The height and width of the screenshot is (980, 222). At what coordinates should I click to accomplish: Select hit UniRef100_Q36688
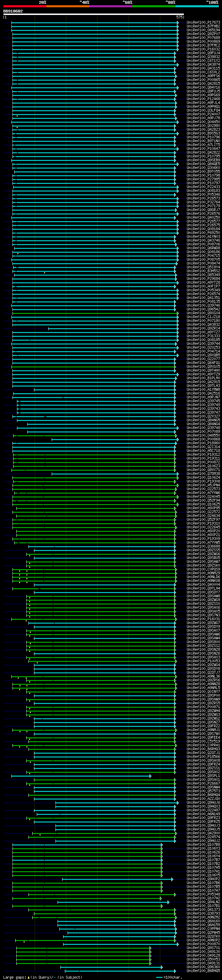[203, 546]
